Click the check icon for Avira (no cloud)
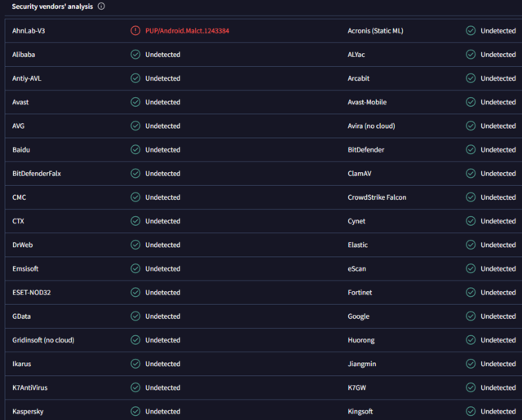This screenshot has height=420, width=522. pos(471,126)
